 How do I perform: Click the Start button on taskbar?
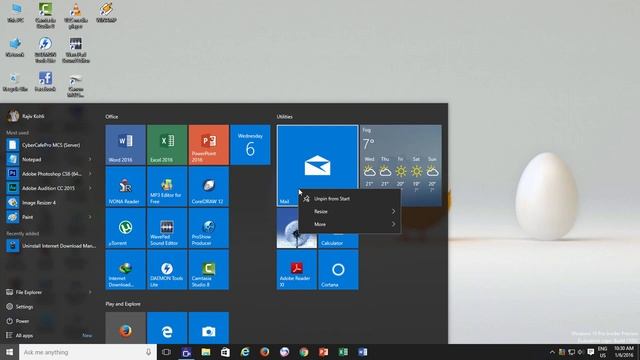[9, 352]
